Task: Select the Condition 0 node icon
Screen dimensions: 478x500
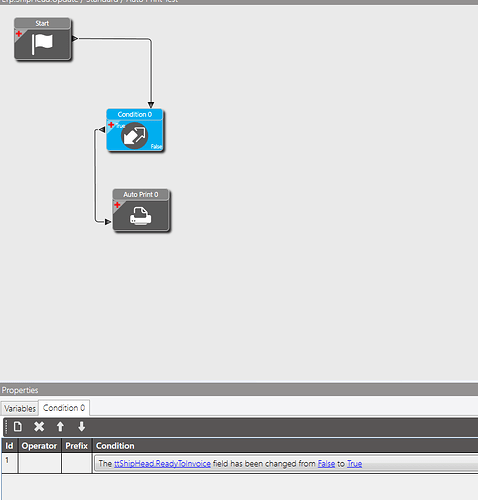Action: pyautogui.click(x=135, y=136)
